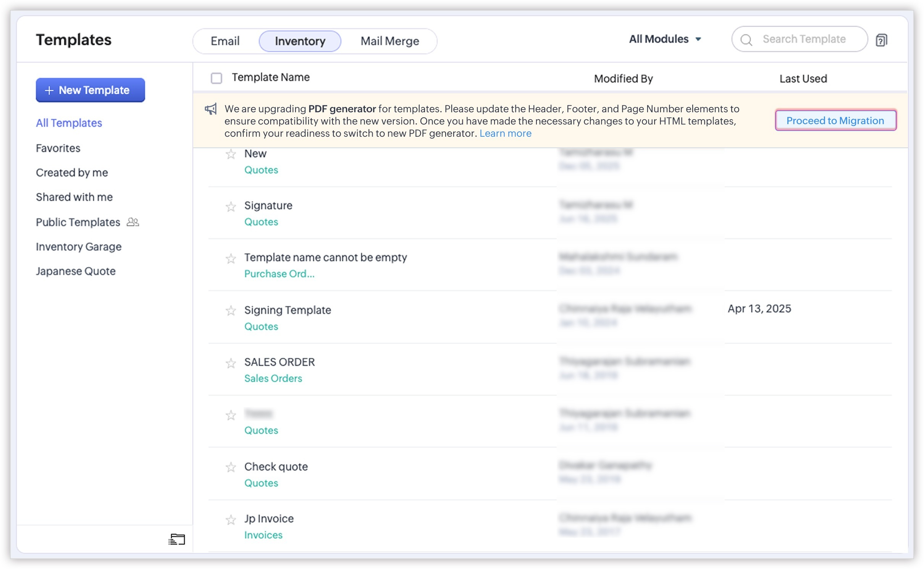Star the Signing Template as favorite

click(231, 310)
